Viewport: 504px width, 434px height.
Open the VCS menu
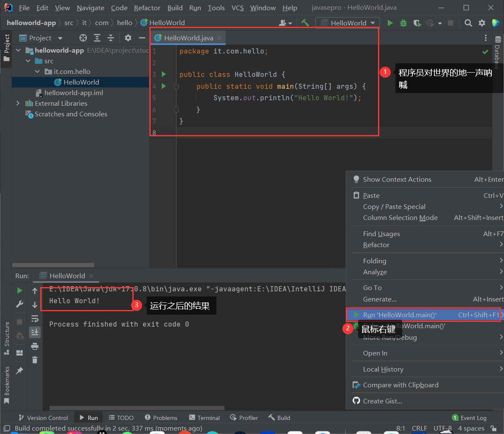click(x=238, y=8)
